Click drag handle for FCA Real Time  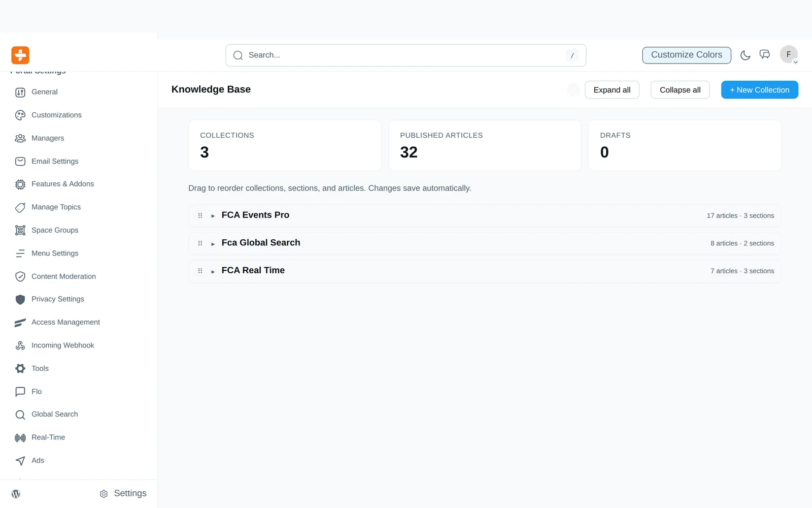pos(200,271)
